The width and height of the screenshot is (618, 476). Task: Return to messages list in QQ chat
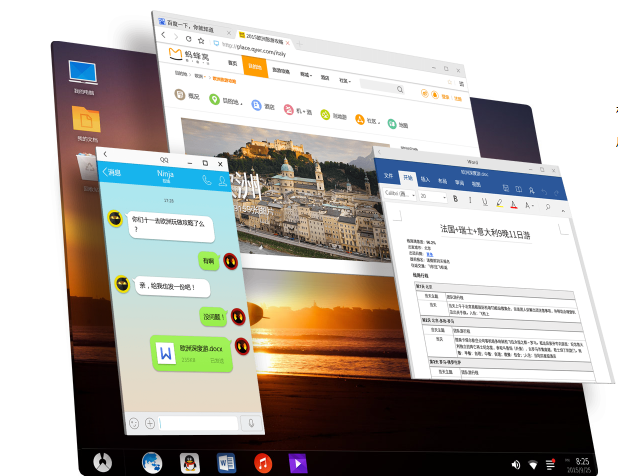[x=112, y=172]
